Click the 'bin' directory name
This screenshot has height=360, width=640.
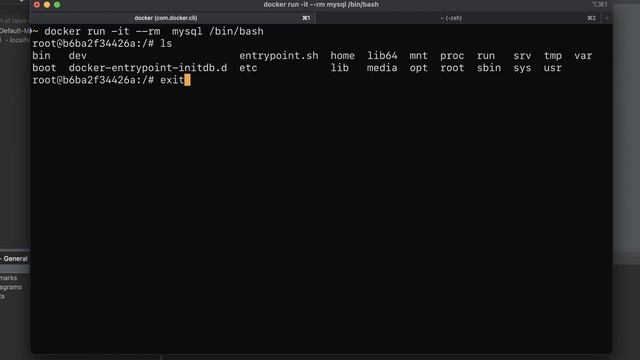click(41, 56)
